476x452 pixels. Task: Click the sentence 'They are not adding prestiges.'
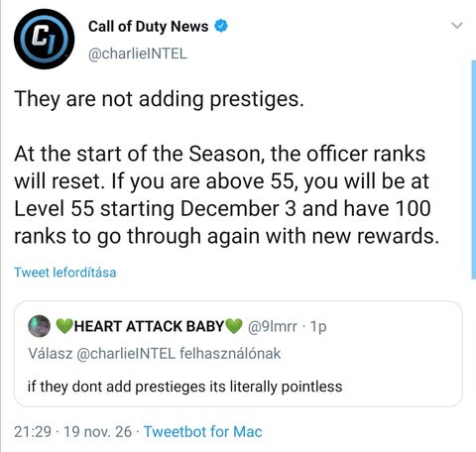click(x=159, y=99)
